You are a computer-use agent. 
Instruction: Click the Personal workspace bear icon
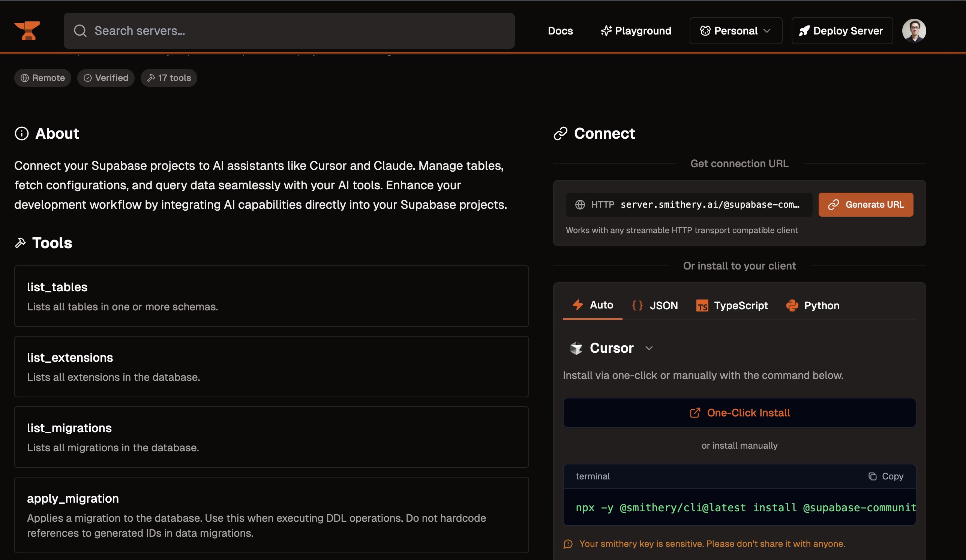coord(705,31)
